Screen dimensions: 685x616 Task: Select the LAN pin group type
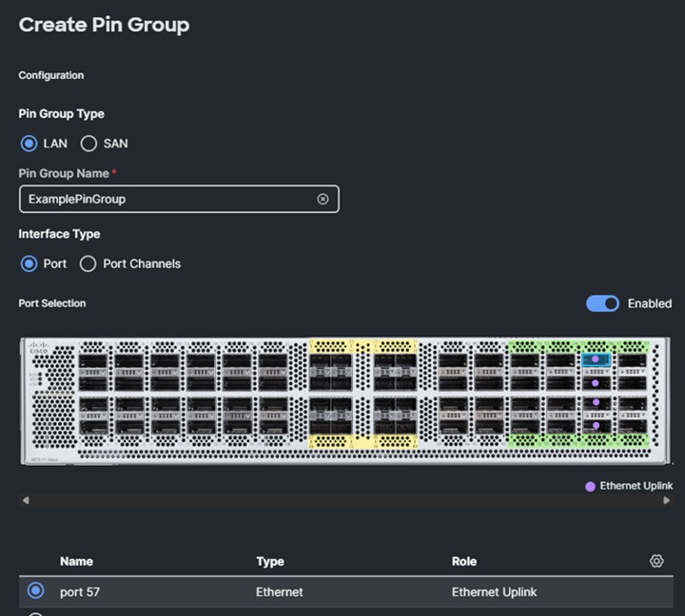[29, 144]
